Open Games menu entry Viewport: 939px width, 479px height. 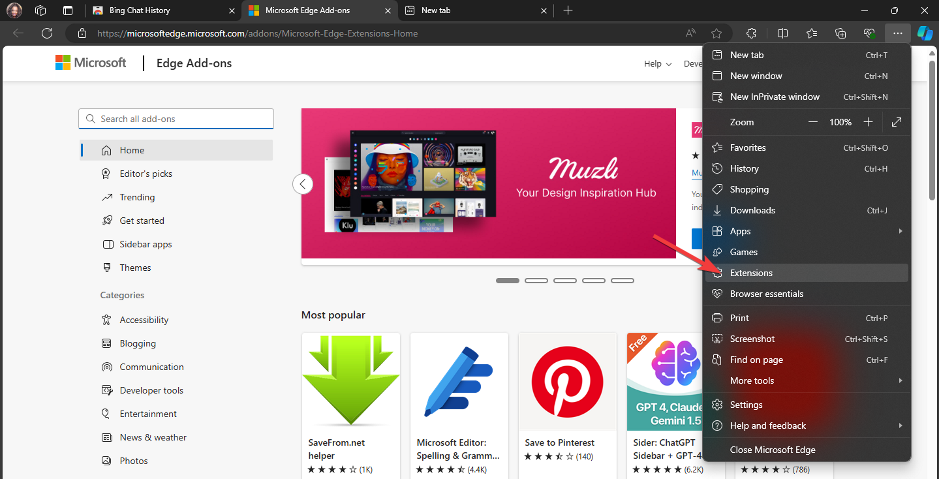[x=807, y=252]
